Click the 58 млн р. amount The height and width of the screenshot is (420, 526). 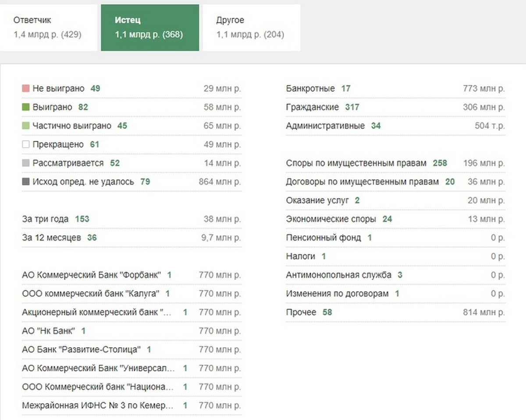coord(222,107)
